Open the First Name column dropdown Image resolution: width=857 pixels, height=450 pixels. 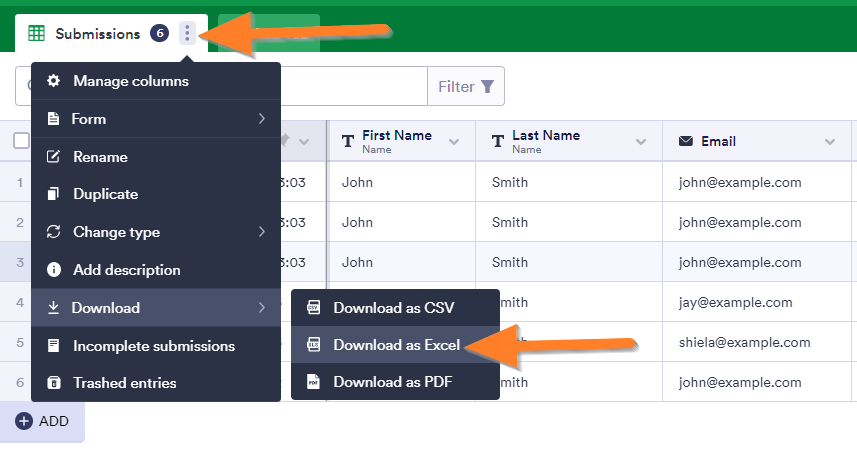[454, 142]
